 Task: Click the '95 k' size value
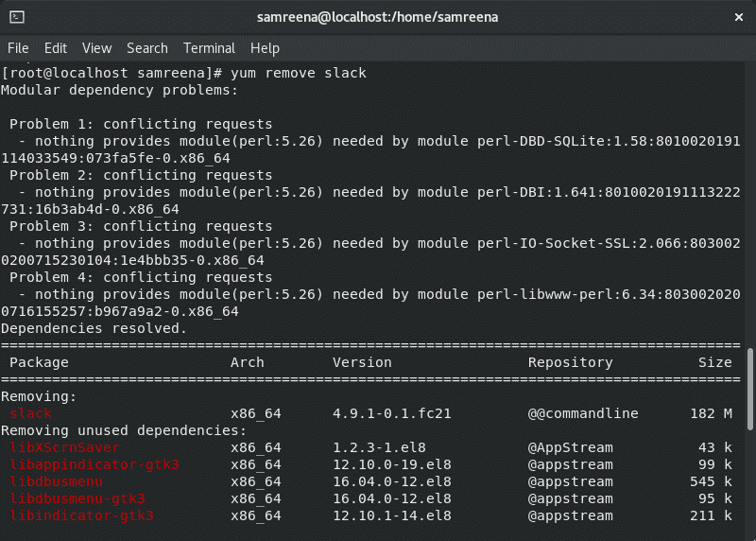point(715,499)
